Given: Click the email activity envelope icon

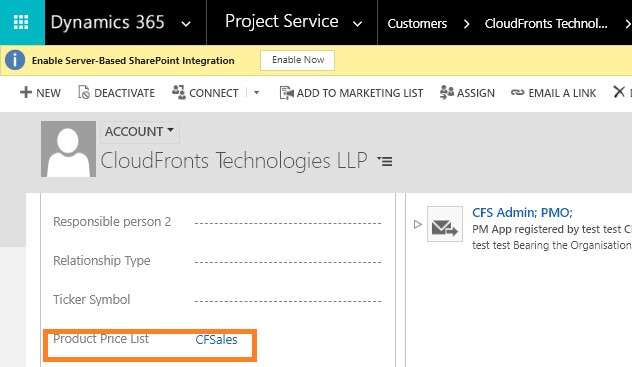Looking at the screenshot, I should [445, 224].
